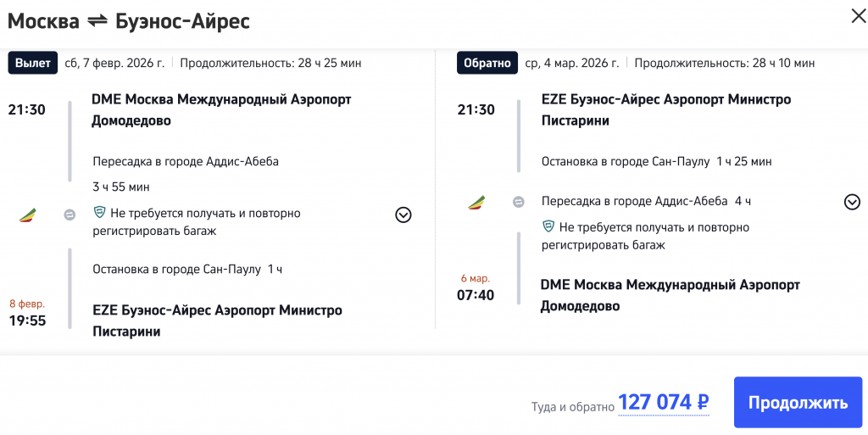
Task: Click the airline logo on the outbound flight
Action: (x=28, y=215)
